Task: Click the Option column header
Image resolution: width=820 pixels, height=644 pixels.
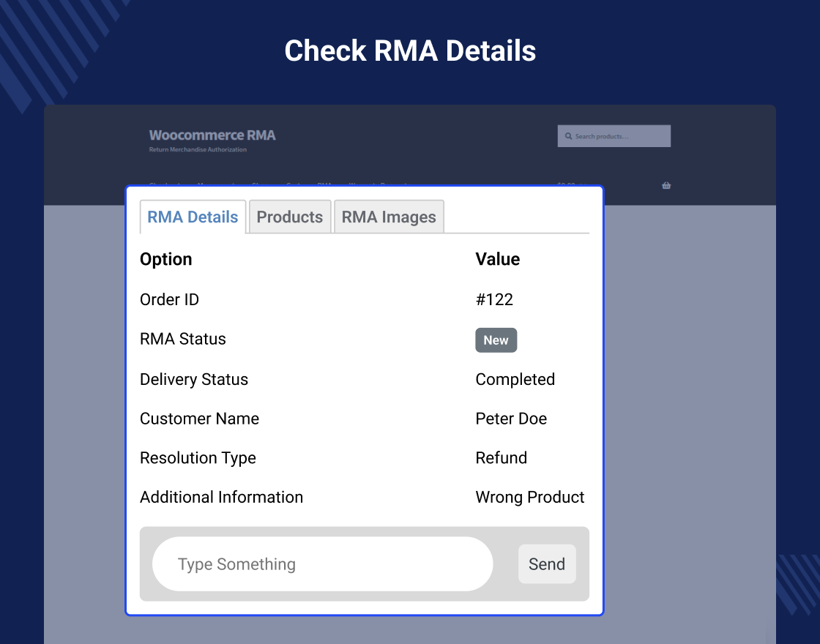Action: pos(166,259)
